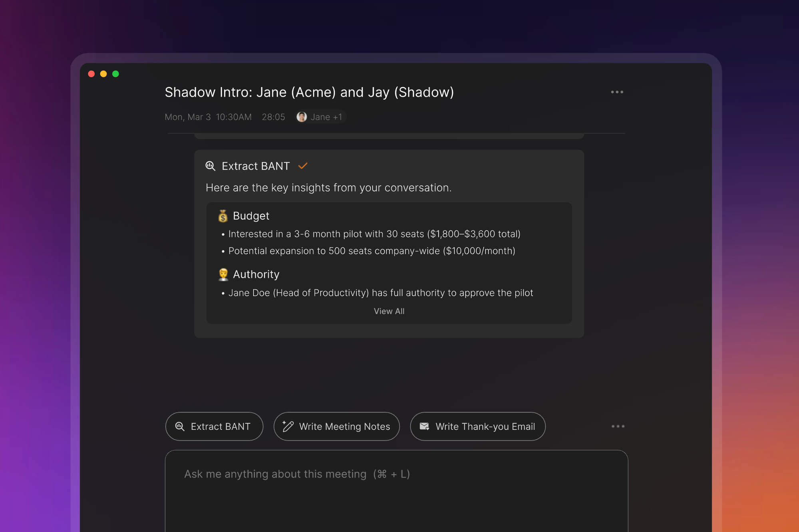Click the Write Thank-you Email button
The height and width of the screenshot is (532, 799).
[x=478, y=426]
